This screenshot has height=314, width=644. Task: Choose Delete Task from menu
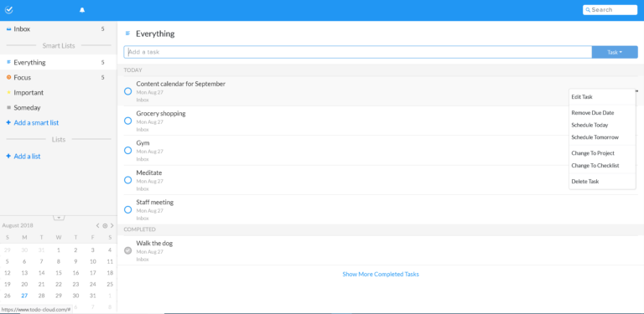coord(584,181)
